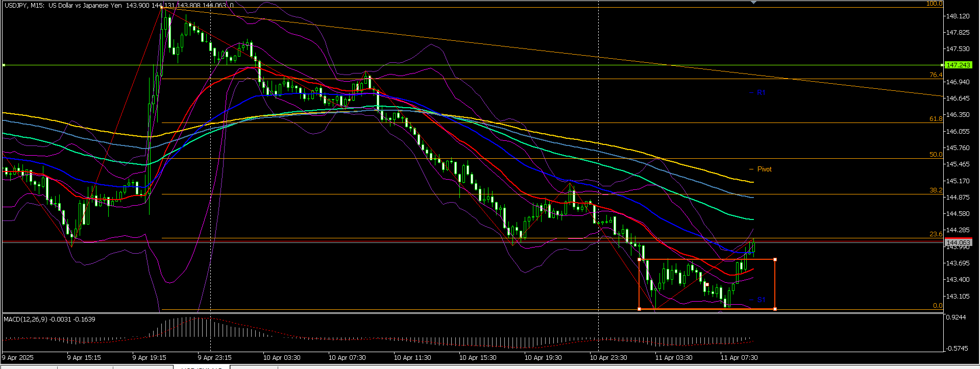Click the R1 resistance level label
This screenshot has height=369, width=980.
(761, 92)
